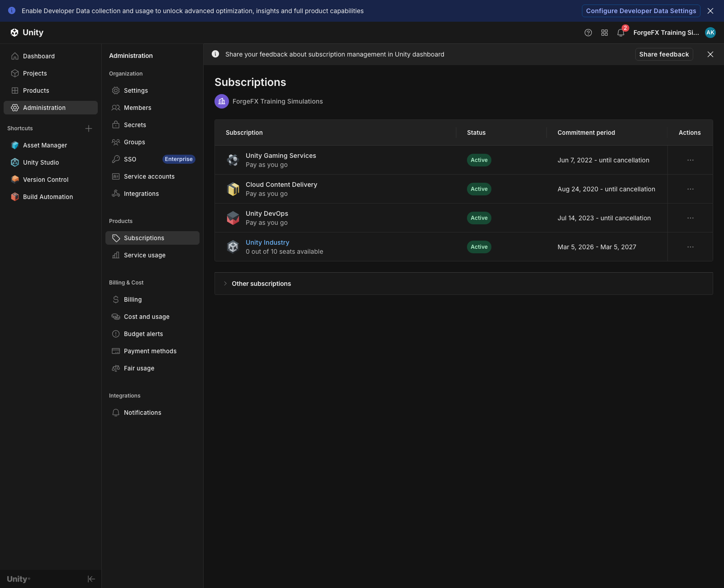Click the Version Control icon

(15, 180)
